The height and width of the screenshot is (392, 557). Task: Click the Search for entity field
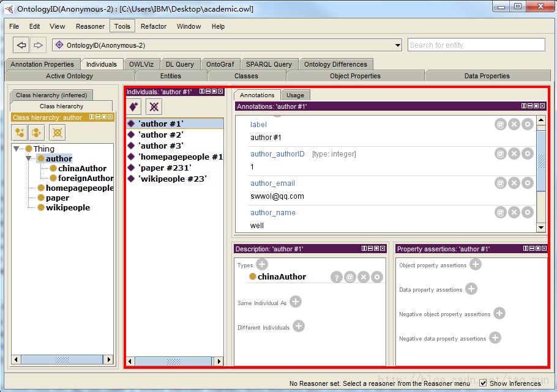[x=476, y=45]
